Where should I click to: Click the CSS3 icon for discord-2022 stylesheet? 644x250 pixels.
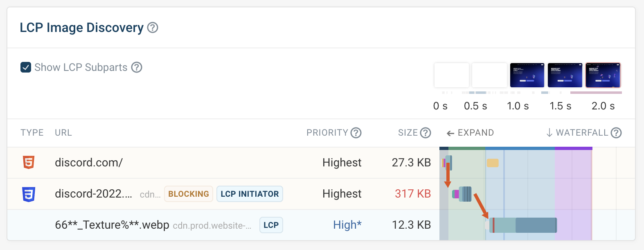29,194
